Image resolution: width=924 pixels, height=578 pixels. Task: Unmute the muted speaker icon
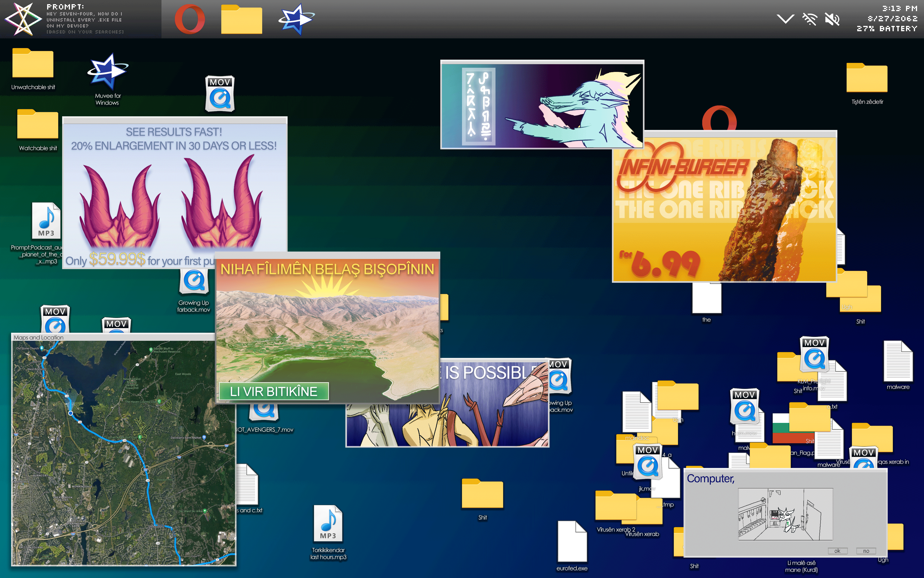[x=832, y=19]
